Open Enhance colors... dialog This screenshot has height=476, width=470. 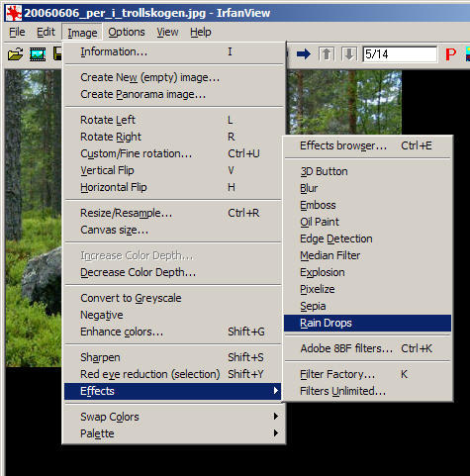point(174,332)
